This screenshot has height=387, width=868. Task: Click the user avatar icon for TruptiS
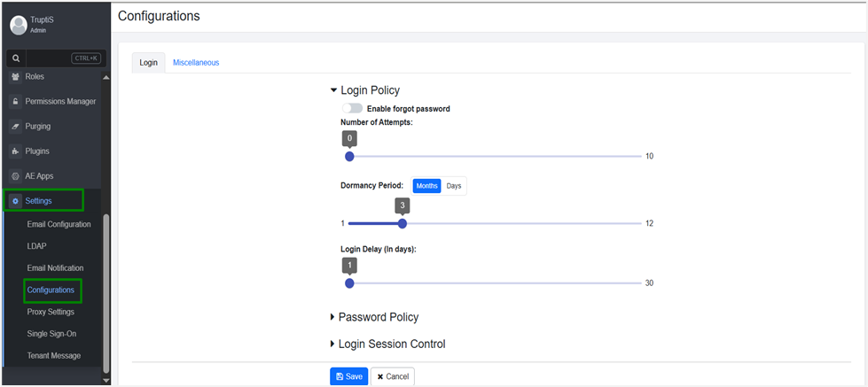(19, 25)
